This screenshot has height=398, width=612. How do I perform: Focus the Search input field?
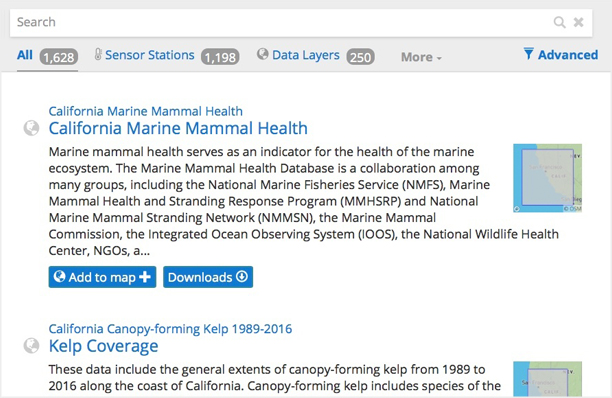(281, 22)
